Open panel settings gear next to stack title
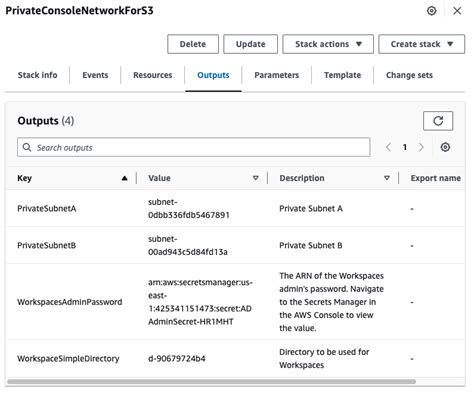 click(x=431, y=11)
